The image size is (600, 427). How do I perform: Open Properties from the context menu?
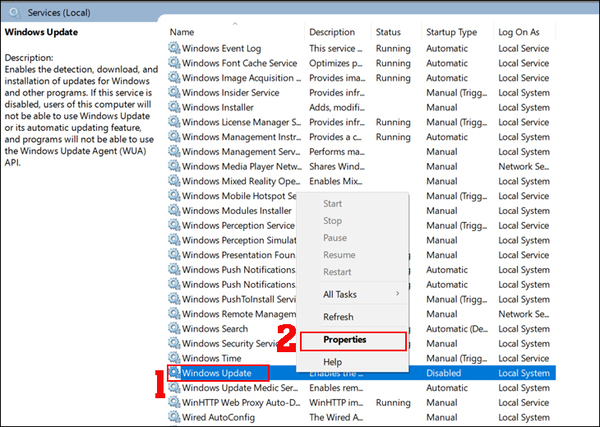(x=353, y=341)
